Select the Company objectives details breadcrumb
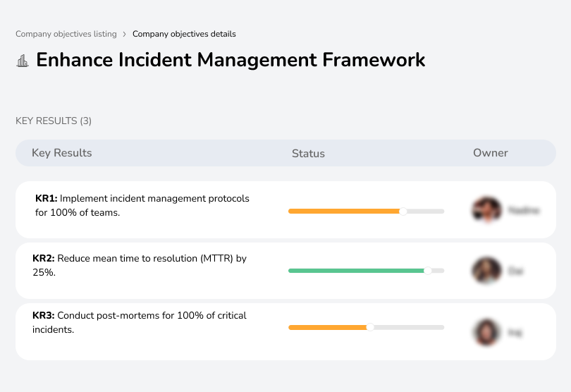The width and height of the screenshot is (571, 392). coord(184,34)
